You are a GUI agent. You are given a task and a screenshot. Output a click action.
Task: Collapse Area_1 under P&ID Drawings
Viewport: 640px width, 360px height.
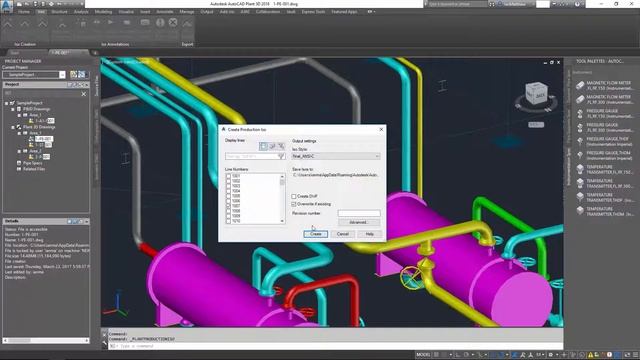(19, 116)
